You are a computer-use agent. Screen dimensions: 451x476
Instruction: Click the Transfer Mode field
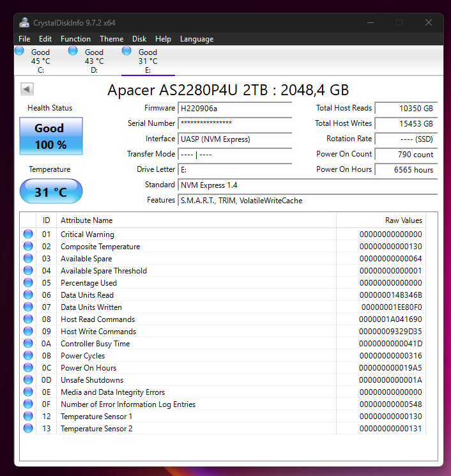[x=235, y=154]
